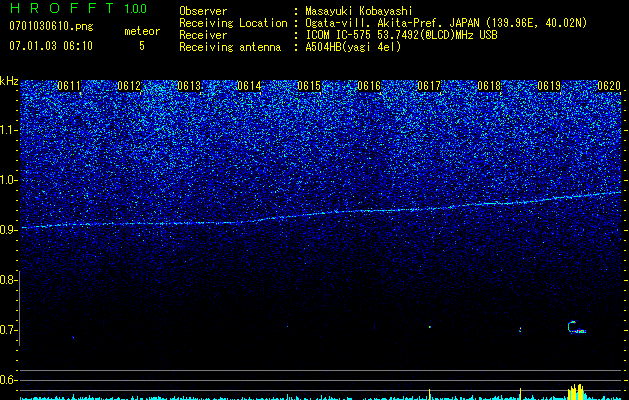Click the 0618 time marker
The height and width of the screenshot is (400, 629).
click(x=489, y=86)
